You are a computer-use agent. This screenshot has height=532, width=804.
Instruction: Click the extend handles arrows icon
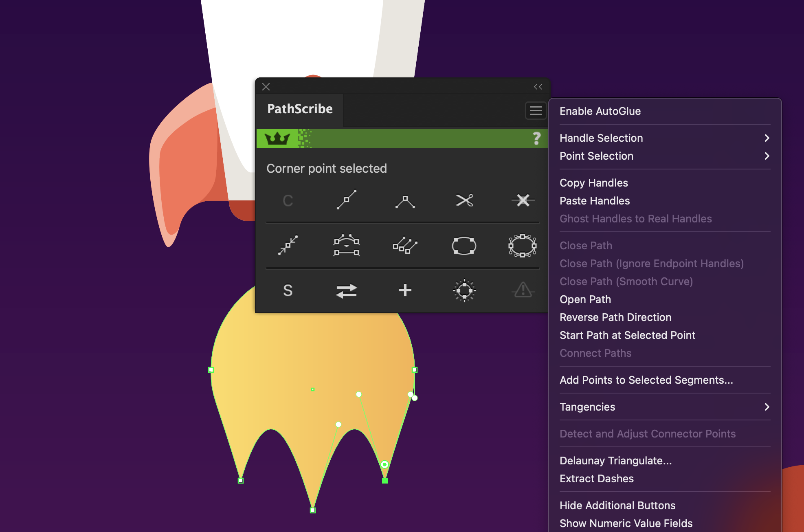point(288,245)
